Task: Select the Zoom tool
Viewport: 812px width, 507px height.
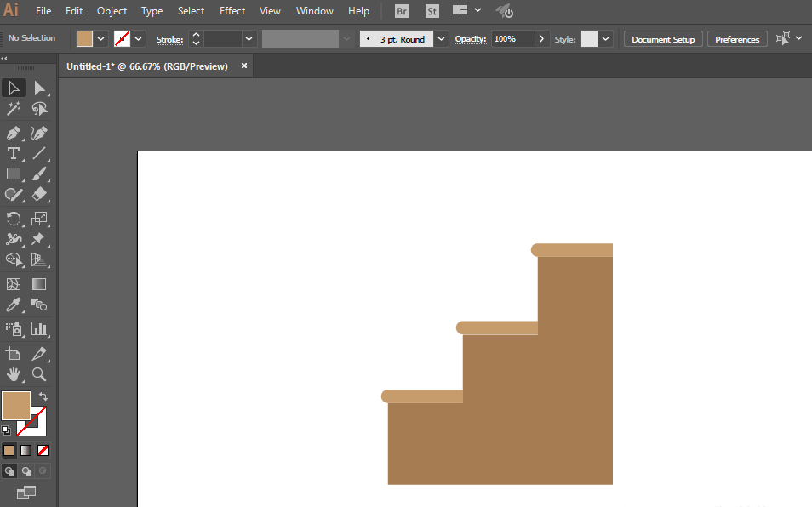Action: [39, 374]
